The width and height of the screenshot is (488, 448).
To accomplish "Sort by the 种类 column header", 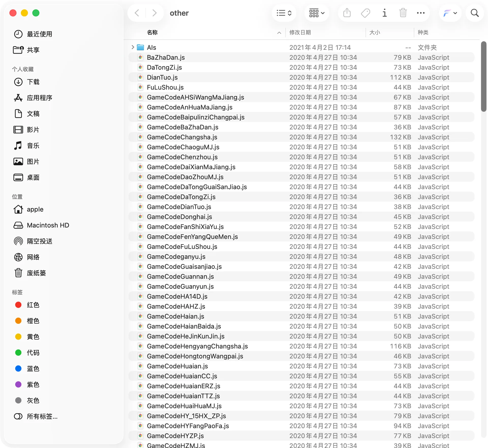I will pyautogui.click(x=423, y=33).
